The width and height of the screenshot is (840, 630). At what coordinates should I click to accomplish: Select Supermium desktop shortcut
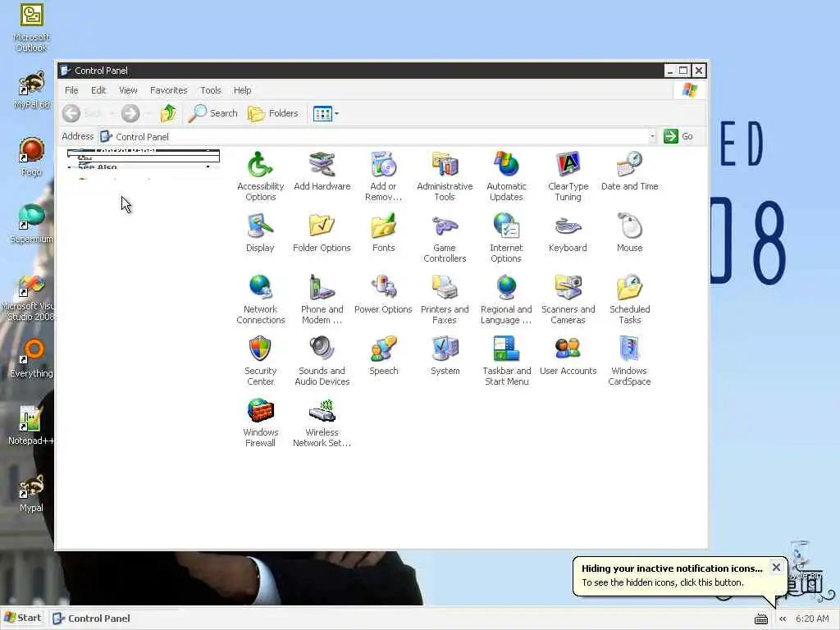[32, 224]
